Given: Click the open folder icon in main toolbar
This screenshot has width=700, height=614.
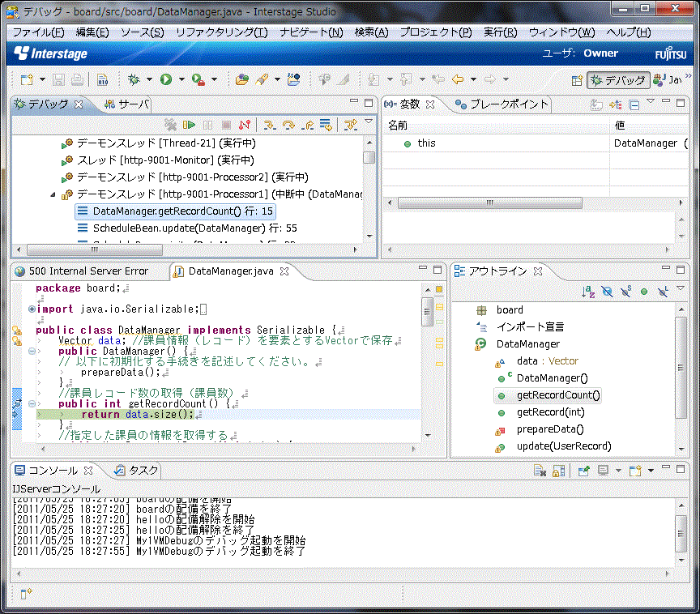Looking at the screenshot, I should (242, 79).
